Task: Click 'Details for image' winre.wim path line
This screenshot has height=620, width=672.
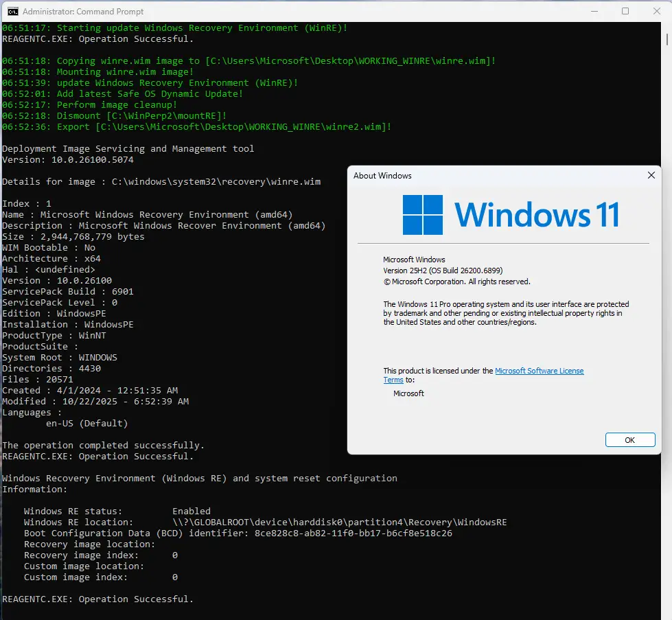Action: [x=161, y=182]
